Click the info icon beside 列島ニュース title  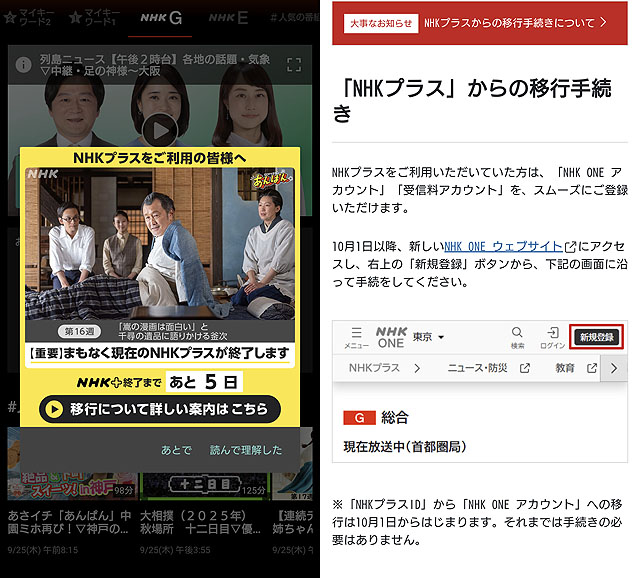[x=23, y=64]
